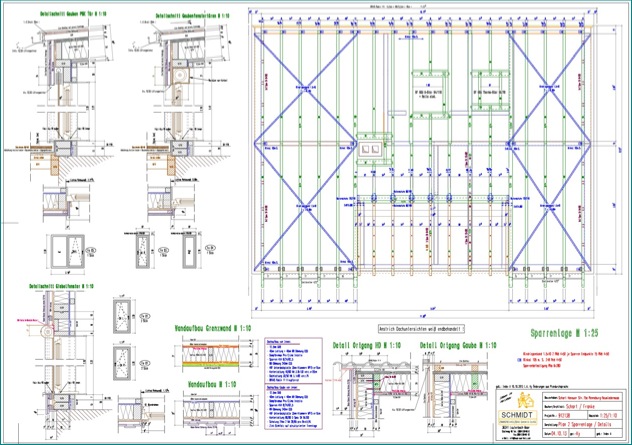This screenshot has width=632, height=445.
Task: Click the 'Sparrenlage M 1:25' heading
Action: [564, 333]
